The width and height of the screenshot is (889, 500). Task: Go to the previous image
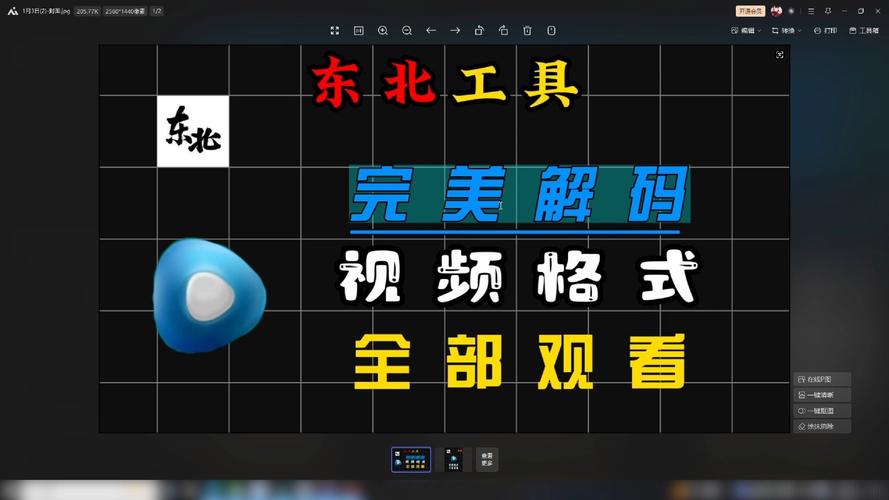[x=431, y=31]
